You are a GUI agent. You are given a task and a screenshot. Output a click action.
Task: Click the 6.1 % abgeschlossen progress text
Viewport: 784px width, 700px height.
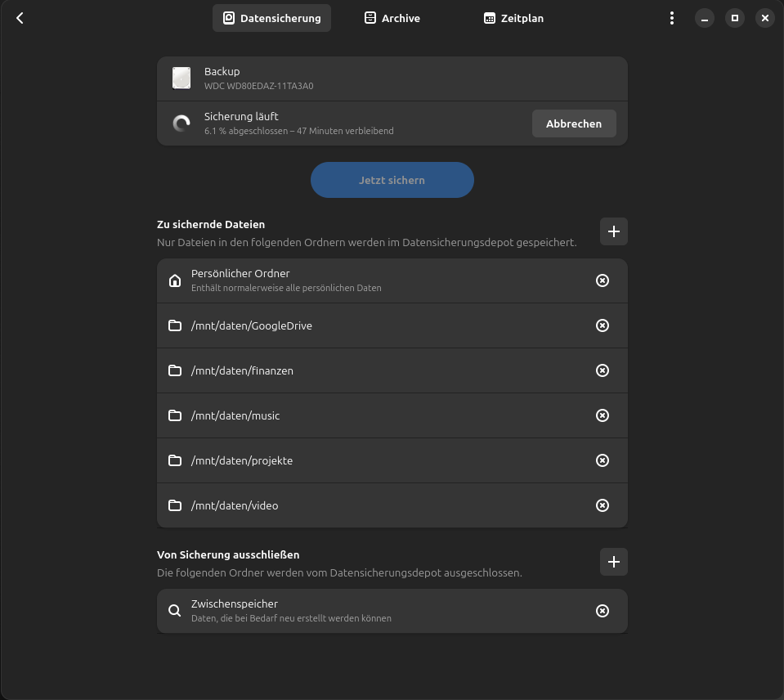(298, 131)
